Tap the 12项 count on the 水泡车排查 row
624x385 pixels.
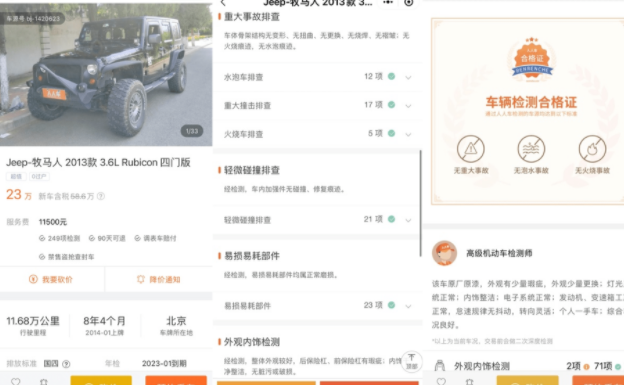pyautogui.click(x=373, y=76)
